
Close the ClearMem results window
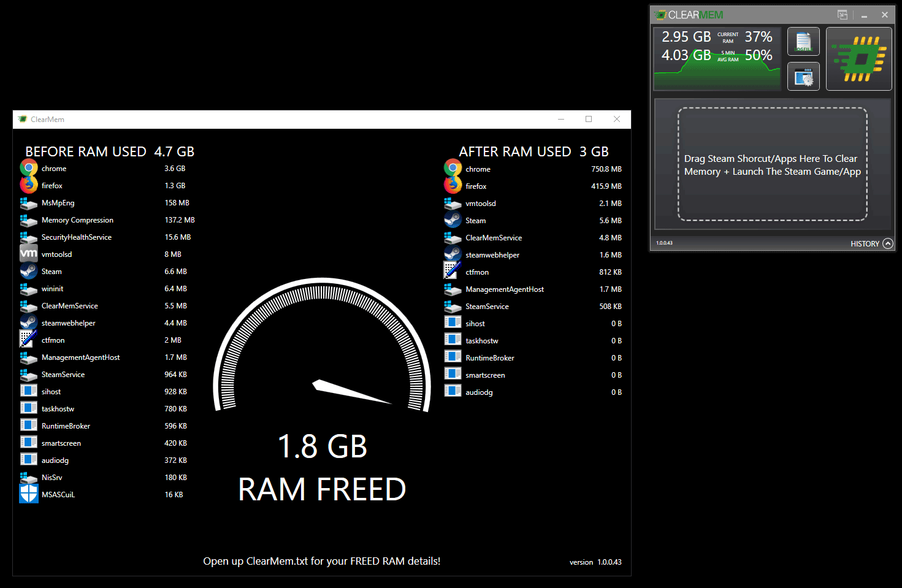click(617, 119)
